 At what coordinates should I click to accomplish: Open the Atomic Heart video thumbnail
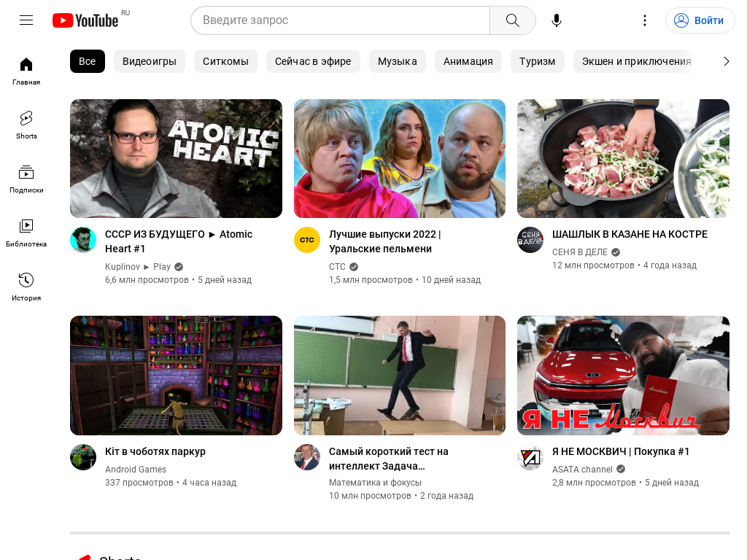(176, 158)
